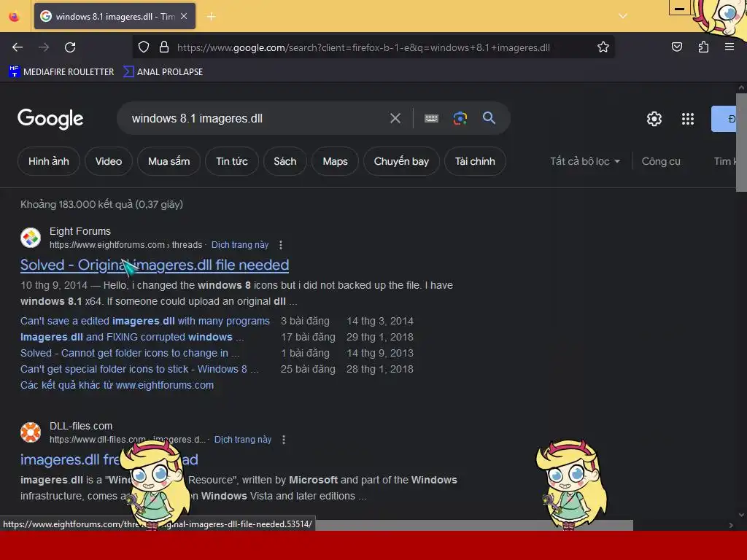Screen dimensions: 747x560
Task: Click the blue sign-in button
Action: (x=724, y=119)
